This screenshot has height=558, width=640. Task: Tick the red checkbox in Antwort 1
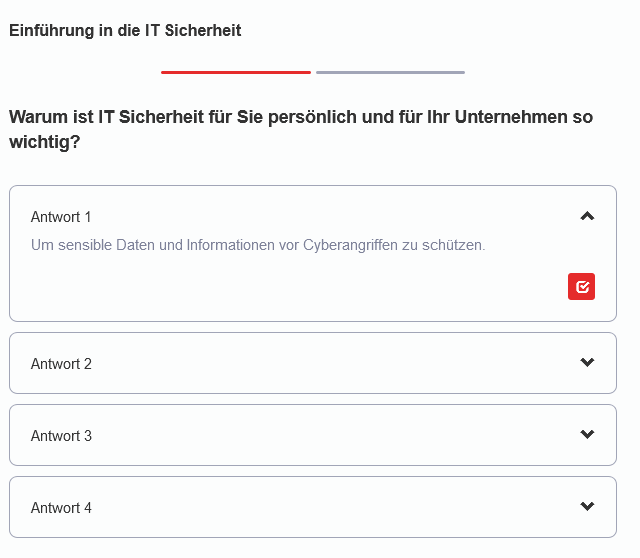tap(582, 286)
